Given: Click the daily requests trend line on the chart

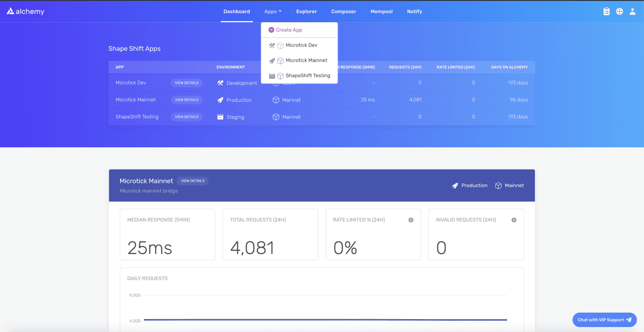Looking at the screenshot, I should pyautogui.click(x=322, y=319).
